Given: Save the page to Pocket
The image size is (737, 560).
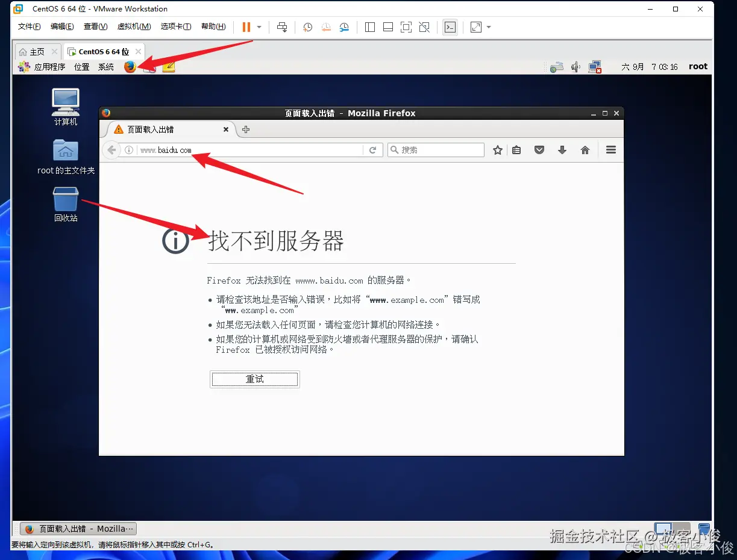Looking at the screenshot, I should [539, 150].
